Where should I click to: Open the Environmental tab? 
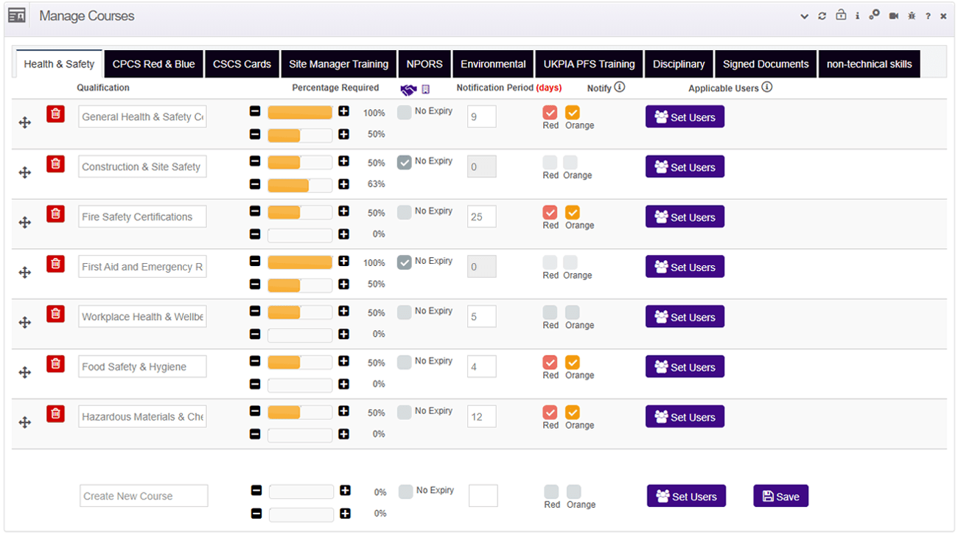(493, 63)
